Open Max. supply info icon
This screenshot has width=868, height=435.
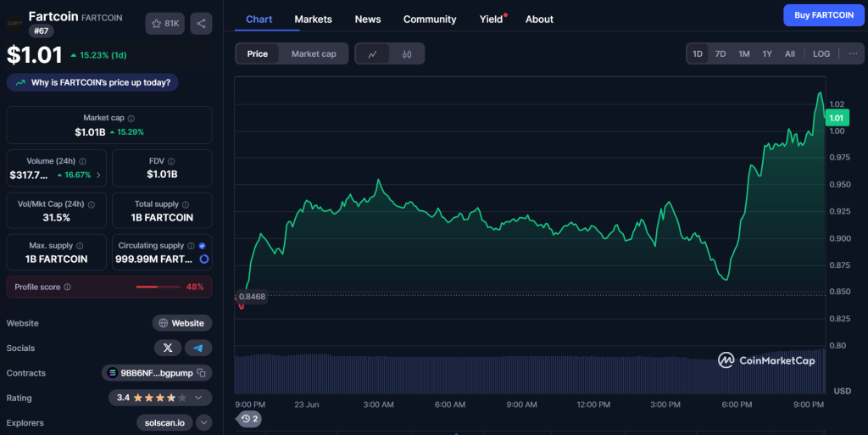click(80, 246)
